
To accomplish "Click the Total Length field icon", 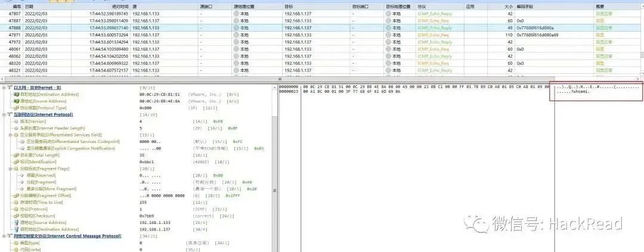I will (17, 155).
